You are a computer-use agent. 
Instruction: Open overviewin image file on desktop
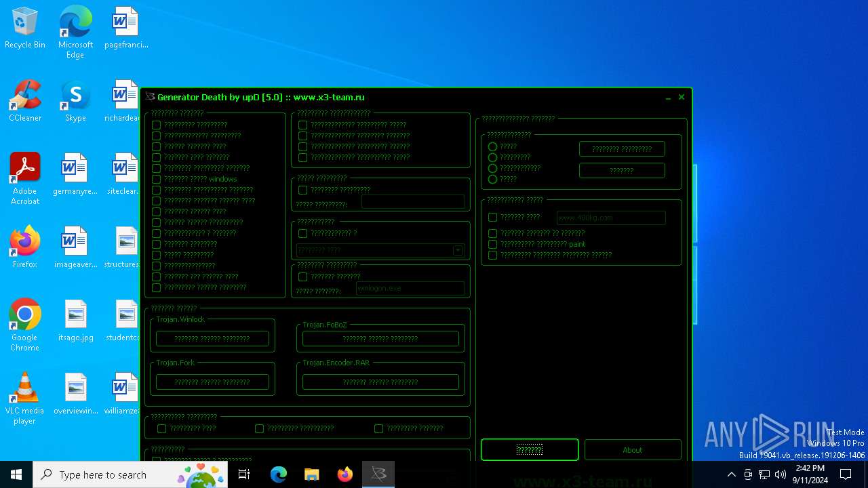coord(75,394)
